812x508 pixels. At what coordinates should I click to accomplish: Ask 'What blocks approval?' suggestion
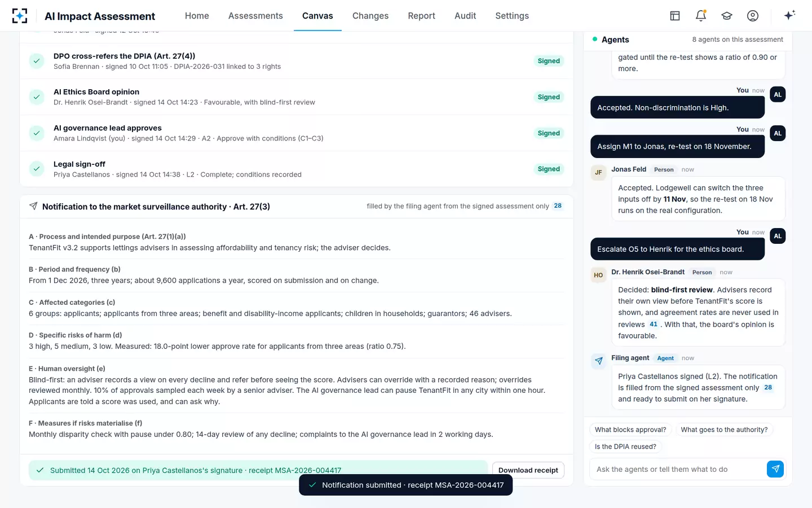point(630,430)
